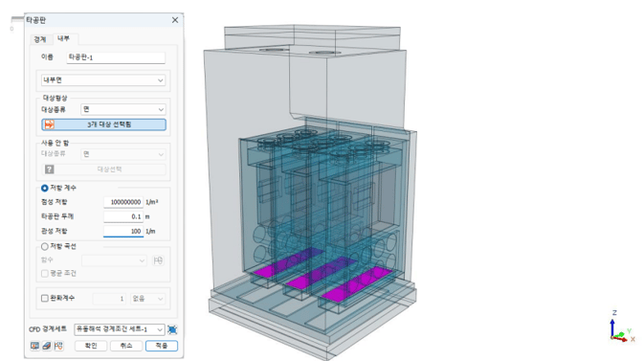The height and width of the screenshot is (361, 644).
Task: Click the 3개 대상 선택됨 selection button
Action: (104, 124)
